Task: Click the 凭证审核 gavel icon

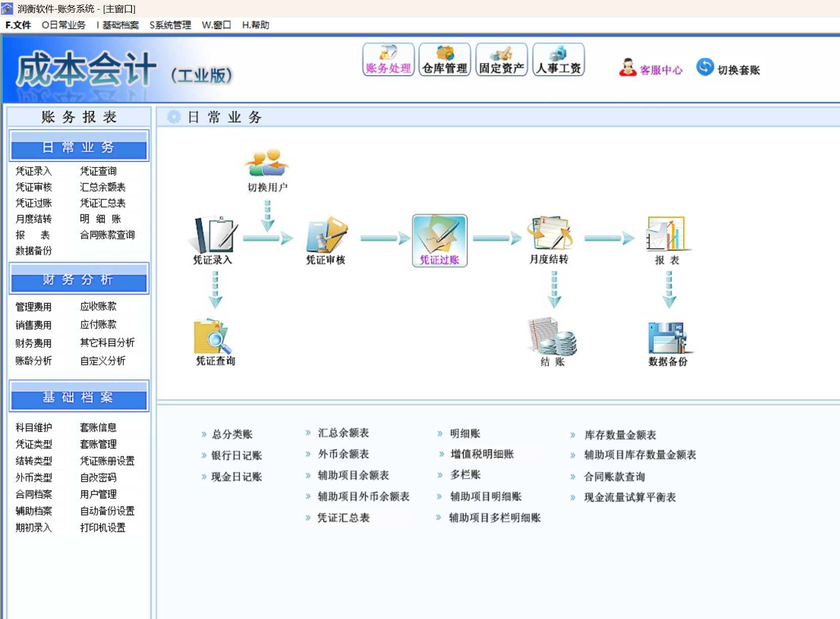Action: 327,235
